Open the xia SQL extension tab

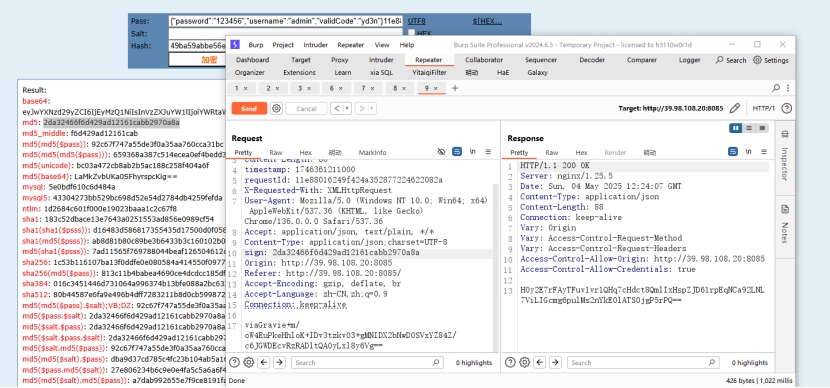[381, 73]
